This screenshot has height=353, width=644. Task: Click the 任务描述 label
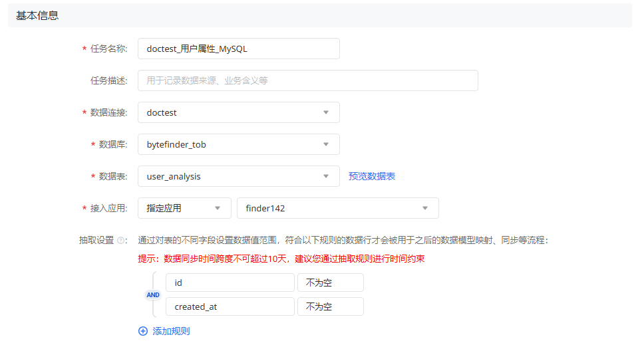pyautogui.click(x=108, y=80)
